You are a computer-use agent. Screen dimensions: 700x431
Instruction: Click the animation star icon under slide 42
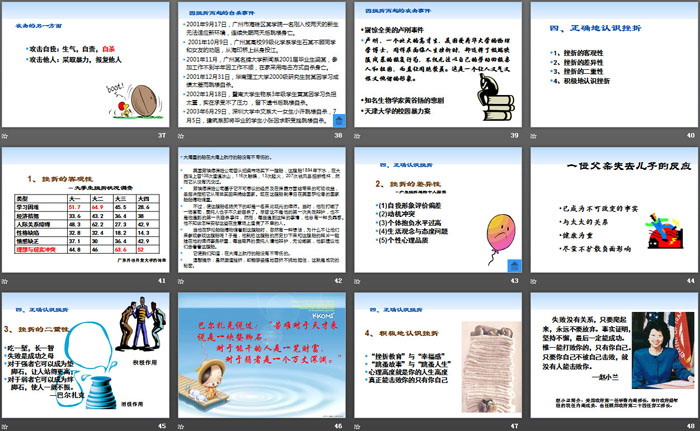pos(181,281)
